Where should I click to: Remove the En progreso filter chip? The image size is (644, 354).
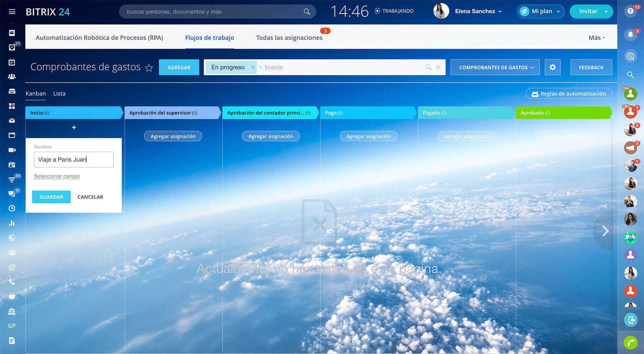253,67
